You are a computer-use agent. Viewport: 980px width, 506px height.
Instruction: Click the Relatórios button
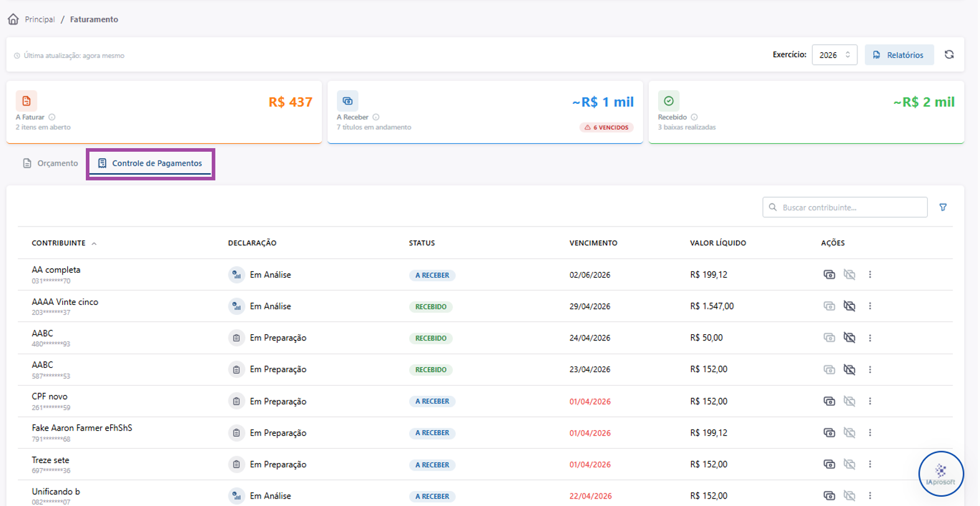(x=899, y=55)
